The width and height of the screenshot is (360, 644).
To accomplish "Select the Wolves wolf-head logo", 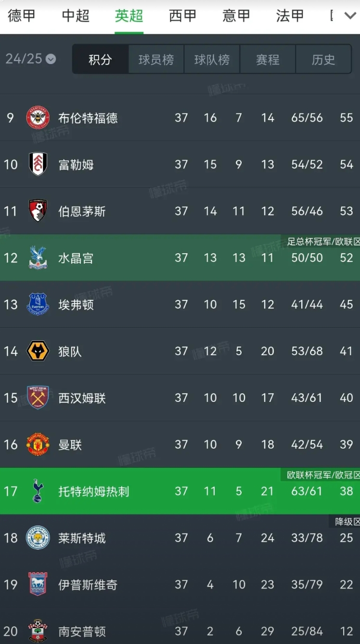I will pos(38,351).
